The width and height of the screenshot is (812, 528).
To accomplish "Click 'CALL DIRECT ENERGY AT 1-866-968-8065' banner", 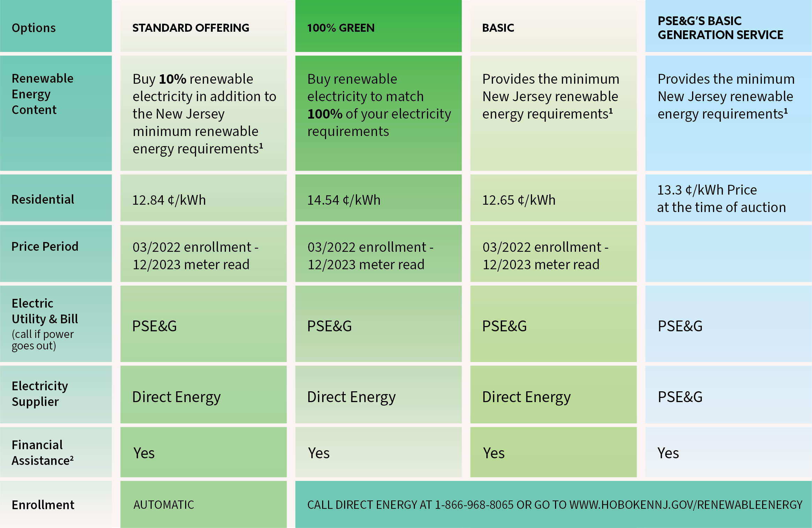I will tap(554, 504).
